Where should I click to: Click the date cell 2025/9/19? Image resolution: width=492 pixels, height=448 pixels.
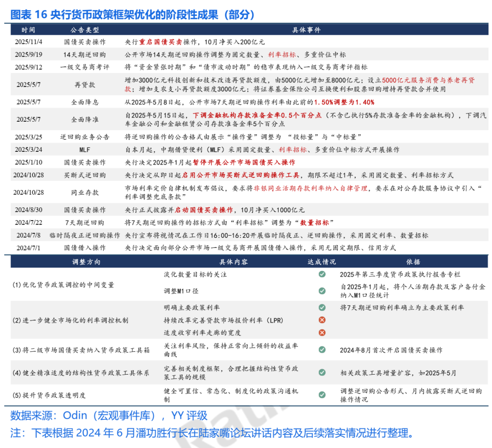tap(29, 54)
